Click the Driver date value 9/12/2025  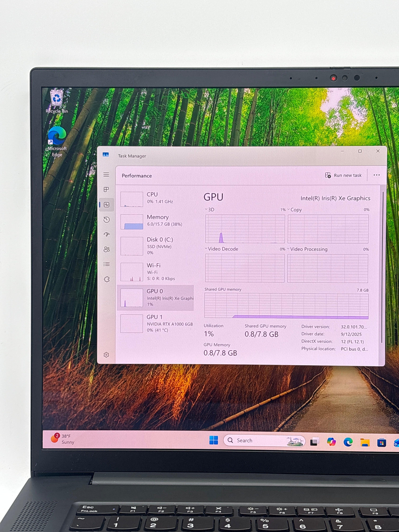[x=351, y=334]
